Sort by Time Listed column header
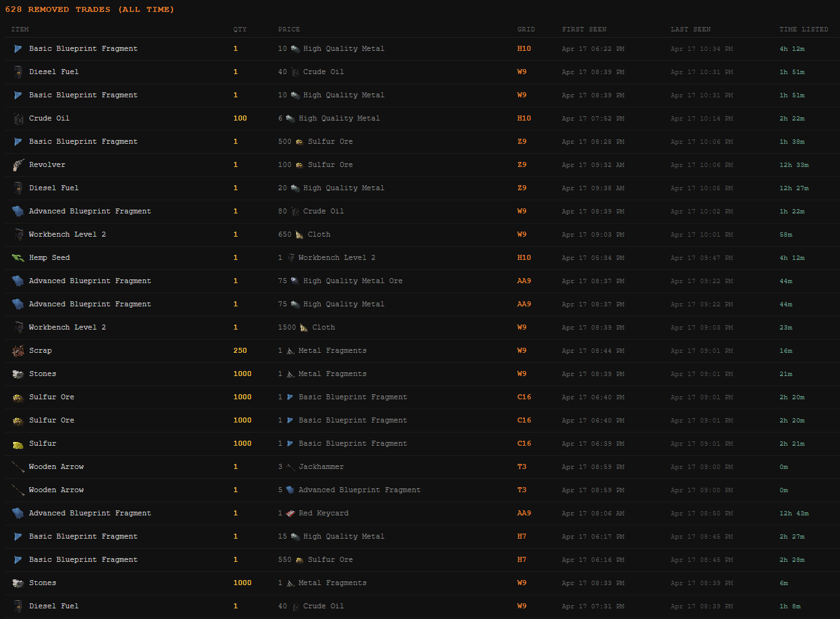 pyautogui.click(x=804, y=30)
